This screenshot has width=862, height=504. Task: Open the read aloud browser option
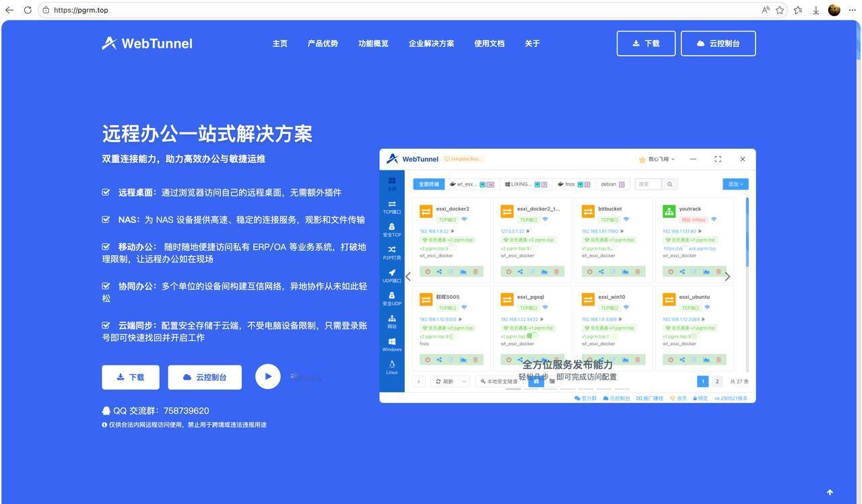pos(766,10)
